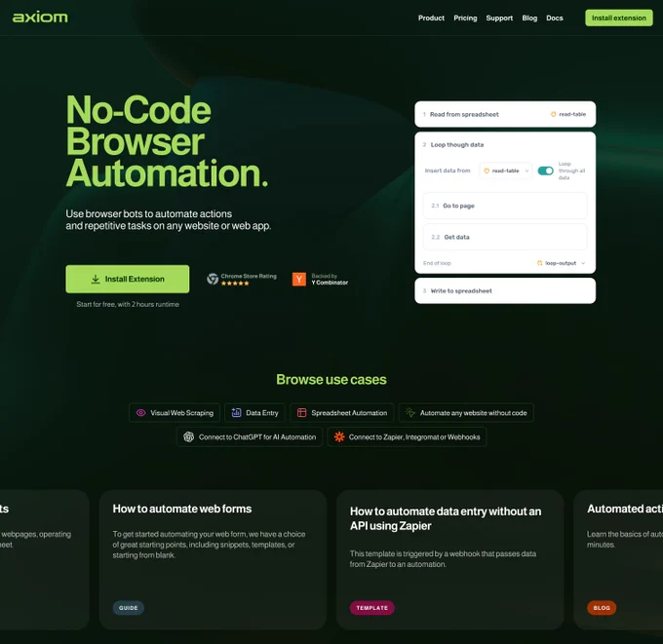Click the Zapier asterisk icon
663x644 pixels.
pyautogui.click(x=339, y=436)
